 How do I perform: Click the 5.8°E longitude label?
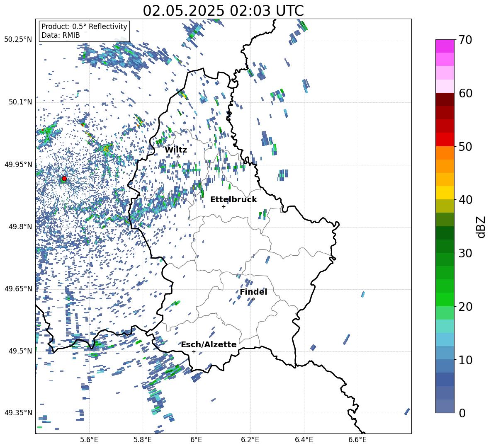pyautogui.click(x=143, y=440)
